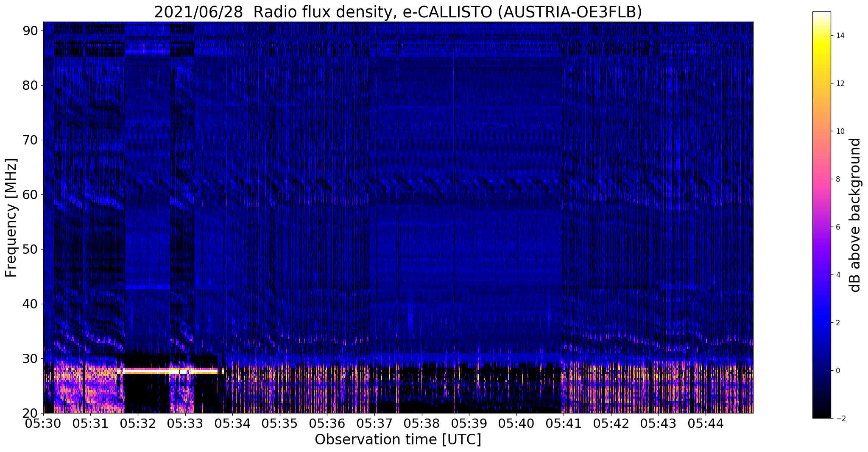
Task: Click the 30 frequency tick label
Action: (30, 358)
